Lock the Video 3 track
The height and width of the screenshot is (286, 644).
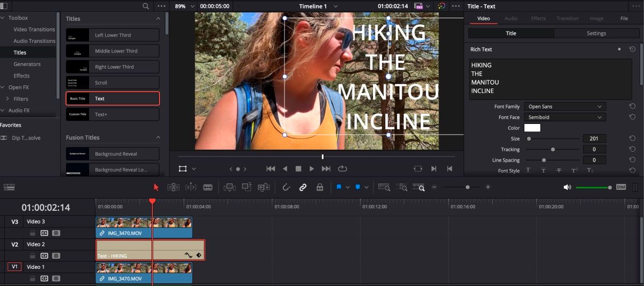click(33, 233)
